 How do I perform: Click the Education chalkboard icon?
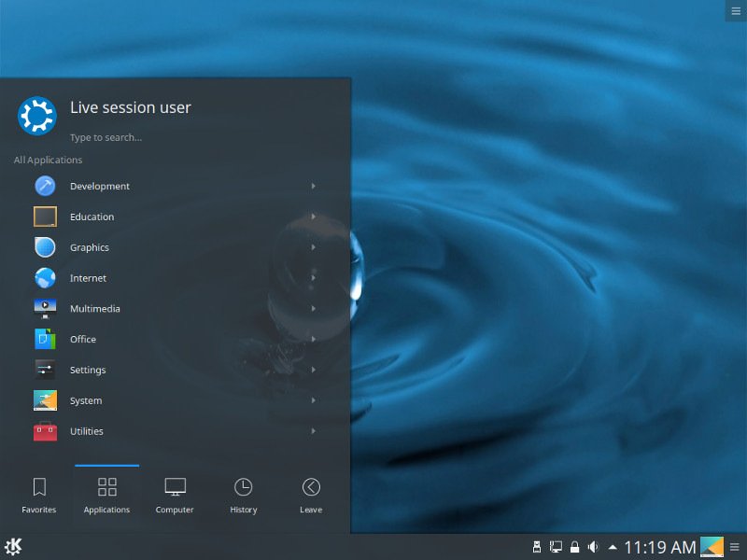[x=45, y=217]
